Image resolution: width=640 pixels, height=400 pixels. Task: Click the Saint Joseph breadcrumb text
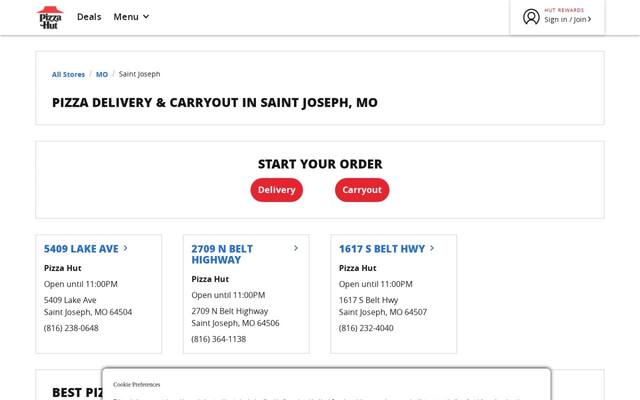click(x=139, y=74)
